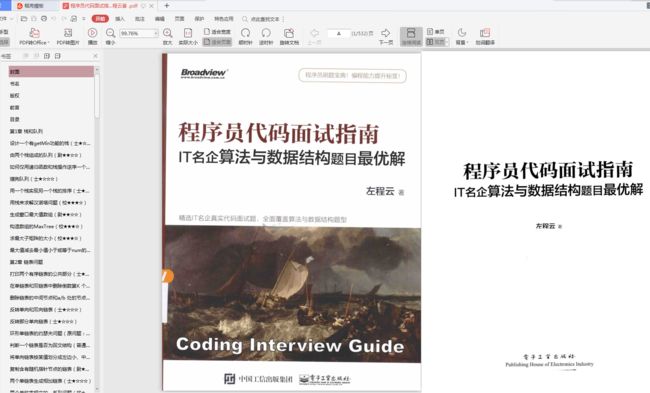
Task: Open the 反转单向和双向链表 bookmark
Action: [x=46, y=310]
